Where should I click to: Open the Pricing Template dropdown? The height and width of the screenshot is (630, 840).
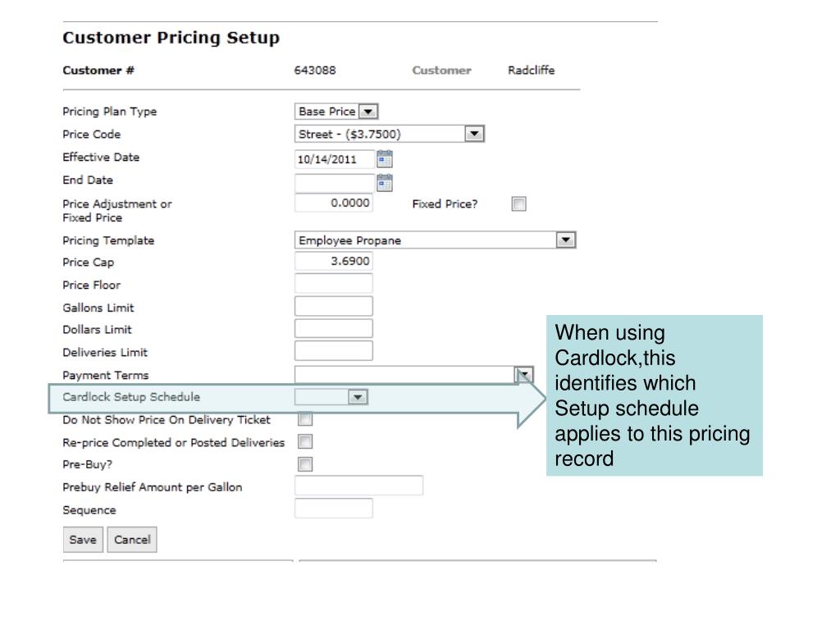(x=565, y=240)
